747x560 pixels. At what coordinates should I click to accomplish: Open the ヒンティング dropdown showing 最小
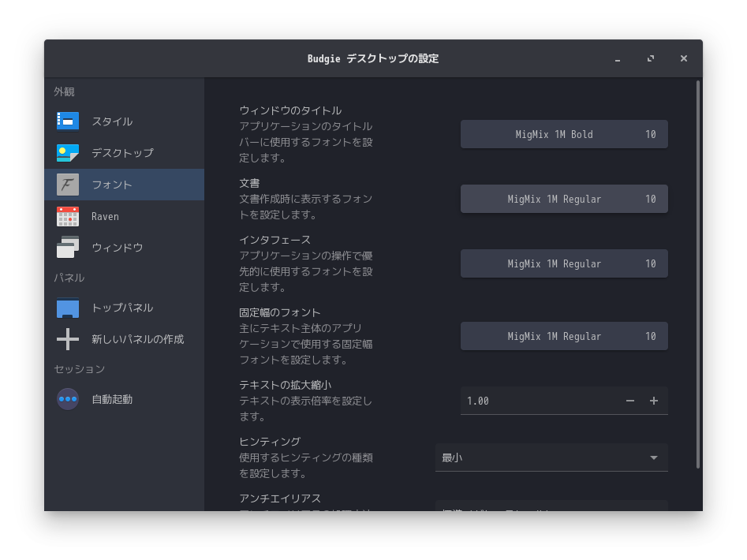[x=551, y=457]
